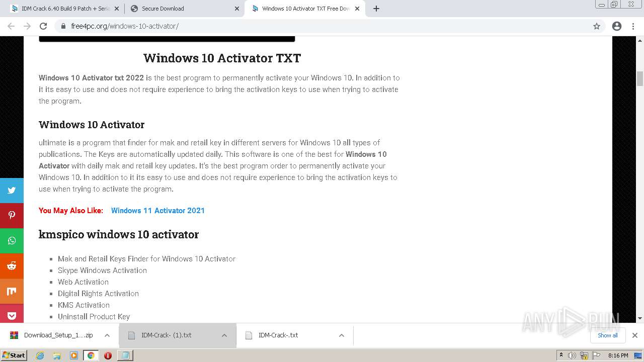Open the media player taskbar icon
Screen dimensions: 644x362
tap(74, 355)
